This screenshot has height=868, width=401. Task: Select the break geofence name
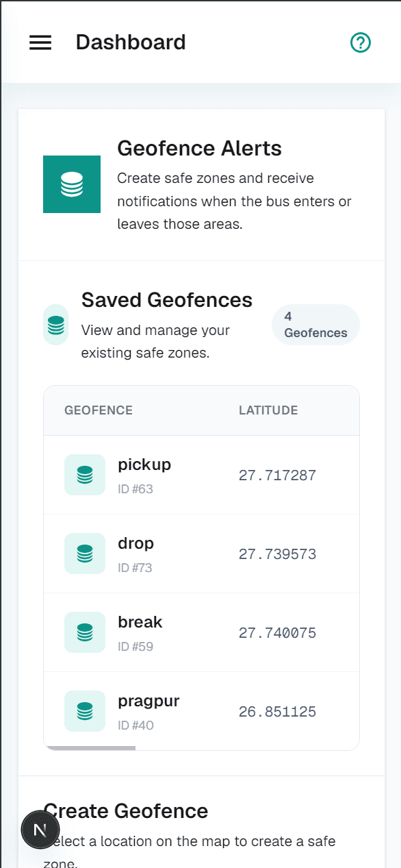(140, 622)
